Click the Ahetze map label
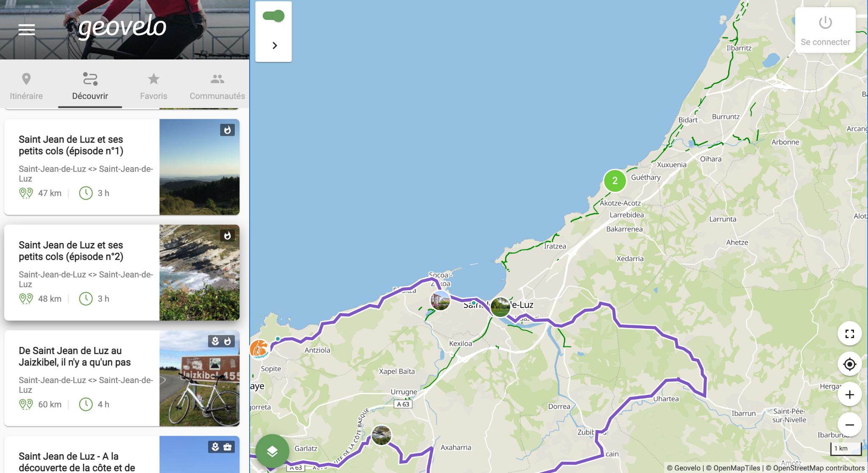 [737, 243]
